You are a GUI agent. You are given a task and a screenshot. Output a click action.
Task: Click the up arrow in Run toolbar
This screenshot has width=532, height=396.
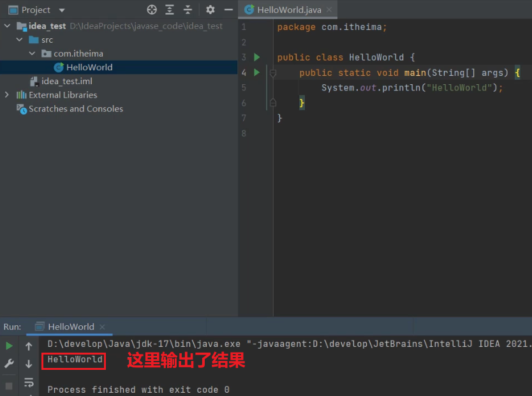[29, 346]
